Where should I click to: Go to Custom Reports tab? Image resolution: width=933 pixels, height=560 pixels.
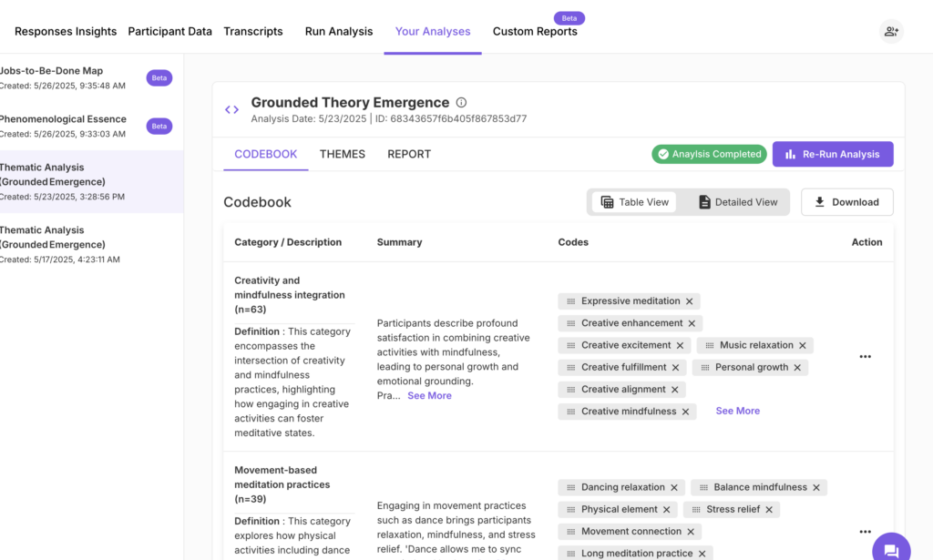[x=535, y=31]
